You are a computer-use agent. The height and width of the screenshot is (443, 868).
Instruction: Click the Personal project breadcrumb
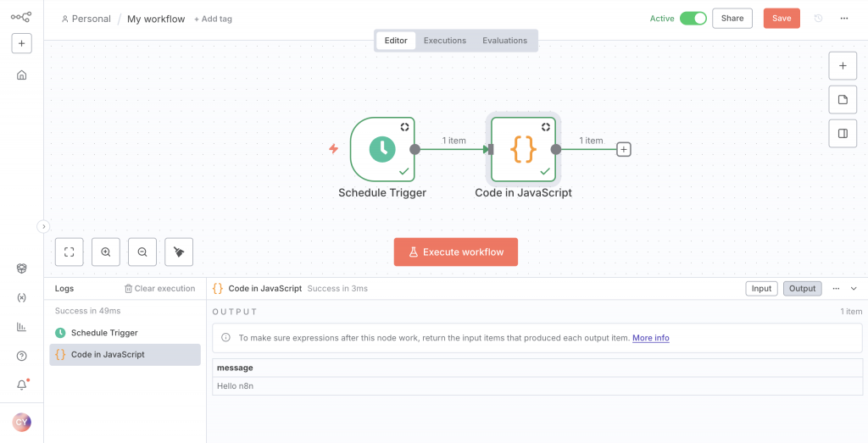(x=86, y=19)
